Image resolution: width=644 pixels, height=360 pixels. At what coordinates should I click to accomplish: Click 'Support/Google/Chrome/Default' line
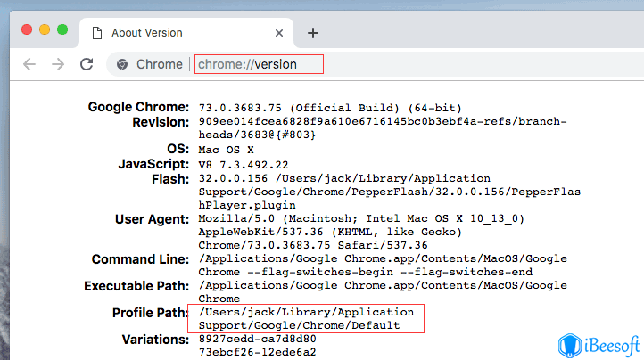tap(299, 325)
